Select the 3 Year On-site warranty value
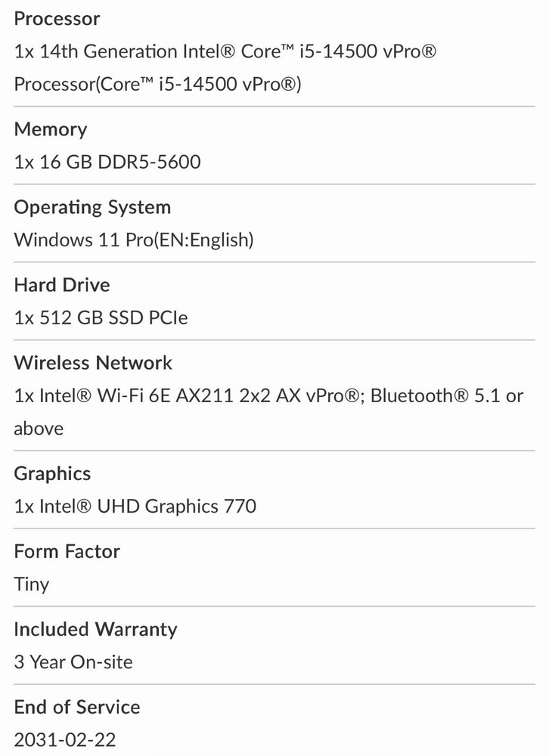Screen dimensions: 549x756 click(73, 662)
